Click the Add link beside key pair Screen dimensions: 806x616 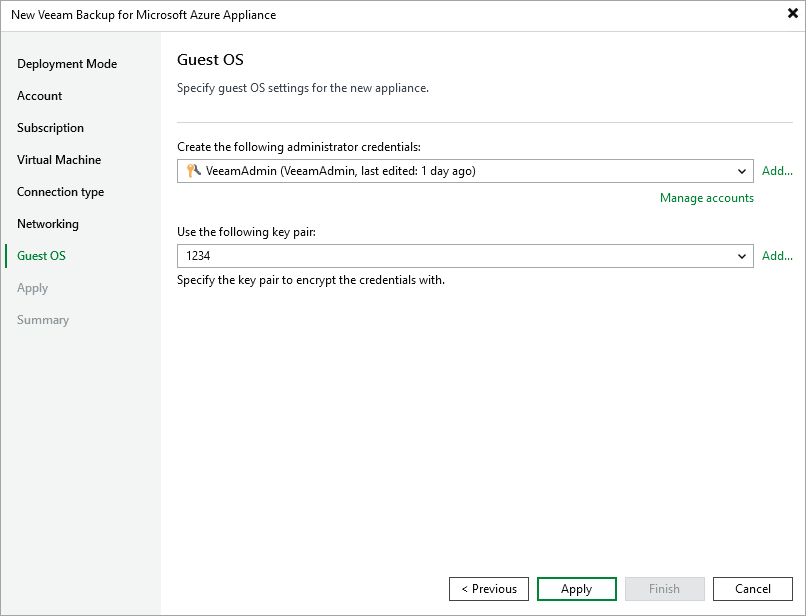[x=777, y=256]
